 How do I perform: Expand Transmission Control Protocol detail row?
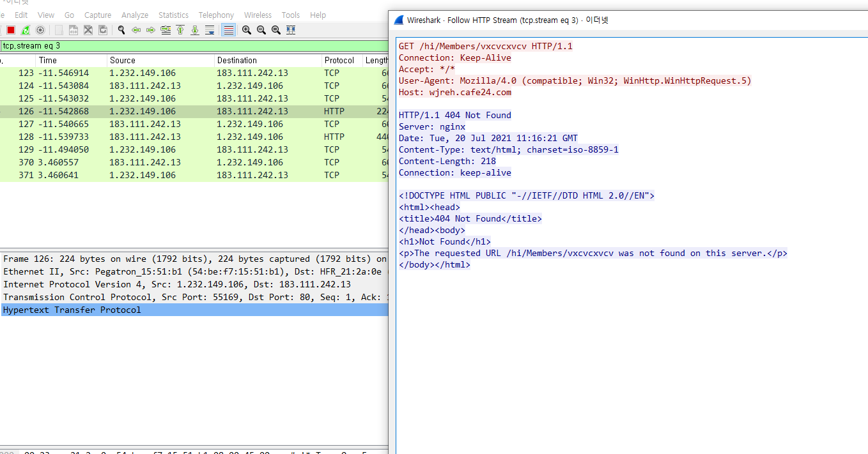(x=194, y=297)
